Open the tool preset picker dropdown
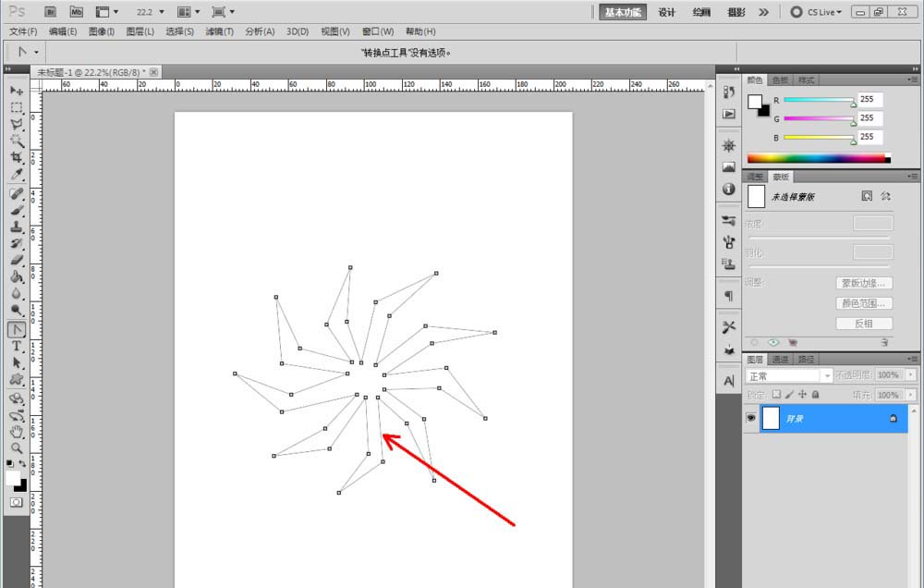This screenshot has width=924, height=588. click(x=36, y=53)
